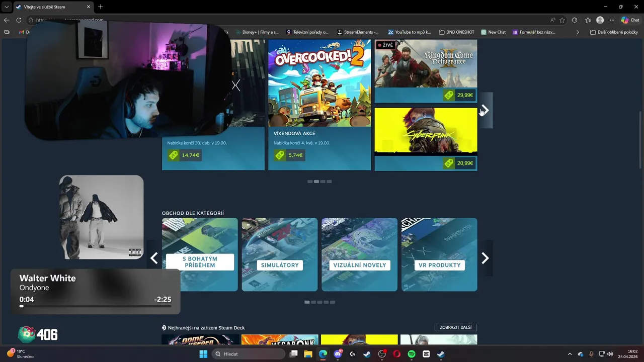Click the 5,74€ price tag
The height and width of the screenshot is (362, 644).
coord(289,155)
